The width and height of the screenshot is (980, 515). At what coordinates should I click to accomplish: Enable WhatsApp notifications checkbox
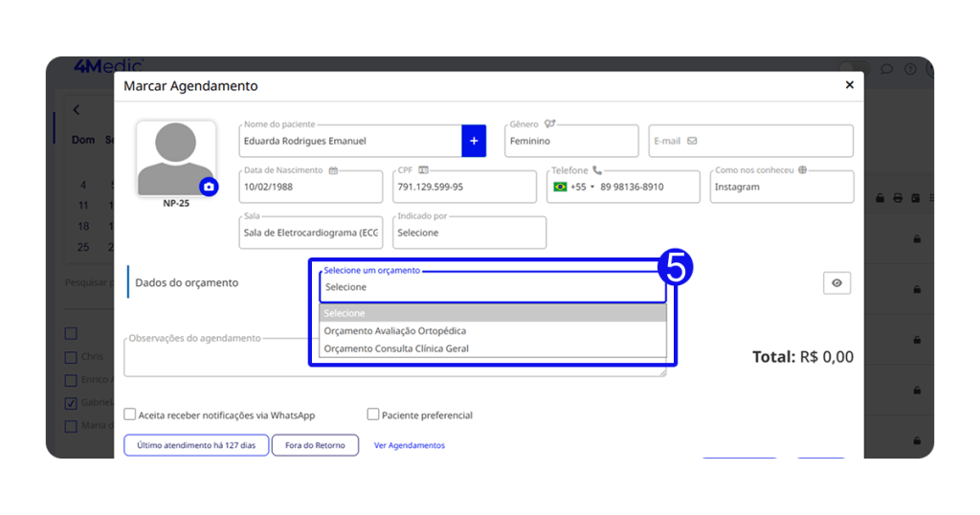click(130, 415)
